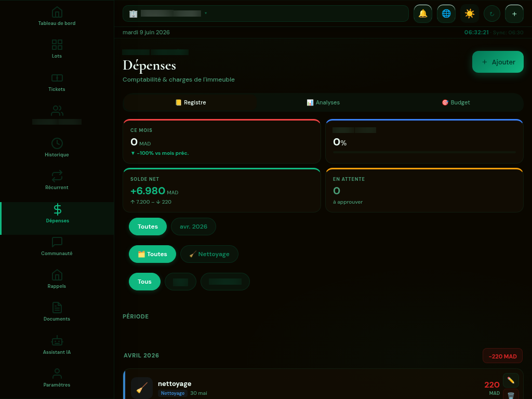This screenshot has height=399, width=532.
Task: Open Documents section
Action: pos(57,312)
